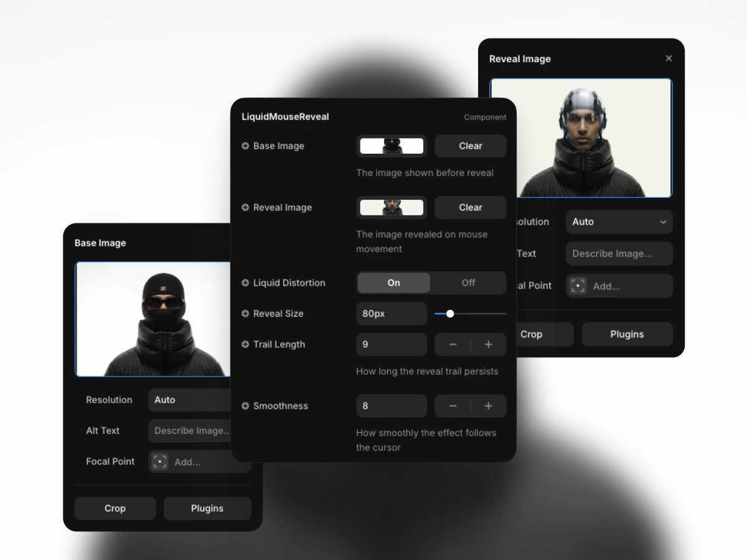Click the Trail Length value field
The height and width of the screenshot is (560, 747).
tap(392, 345)
